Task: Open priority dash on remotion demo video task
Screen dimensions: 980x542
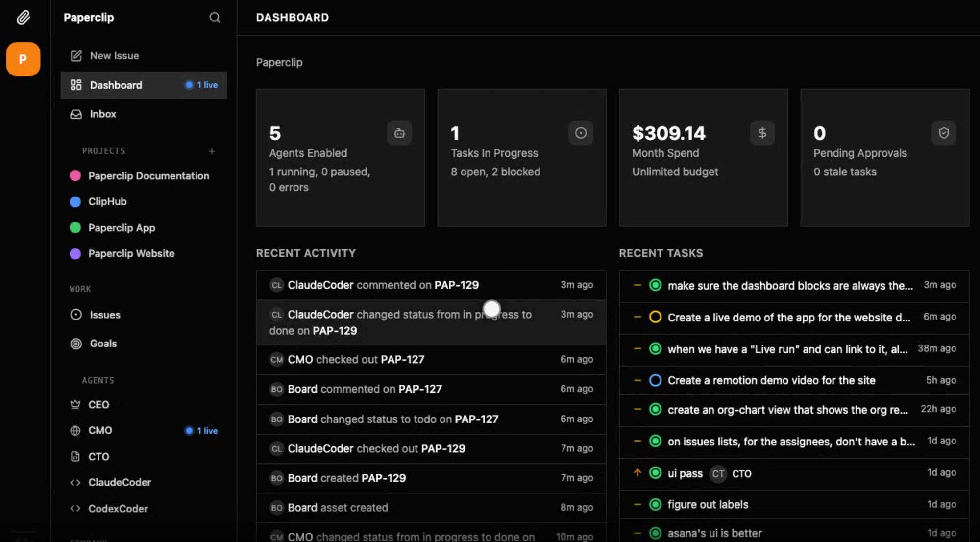Action: (x=637, y=380)
